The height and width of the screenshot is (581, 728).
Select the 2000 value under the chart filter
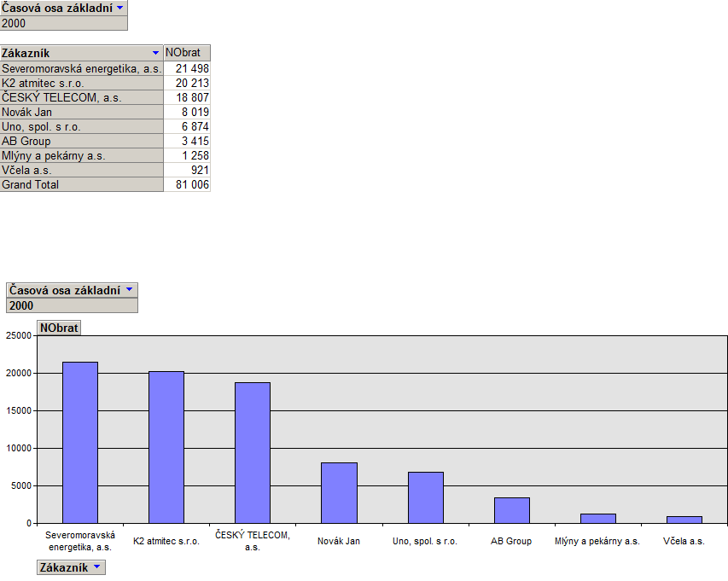pos(72,305)
